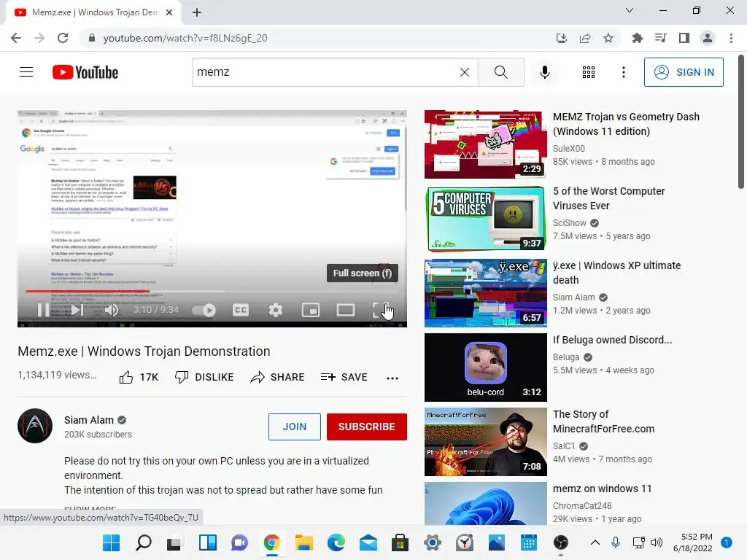Viewport: 747px width, 560px height.
Task: Go to the YouTube home logo
Action: click(85, 72)
